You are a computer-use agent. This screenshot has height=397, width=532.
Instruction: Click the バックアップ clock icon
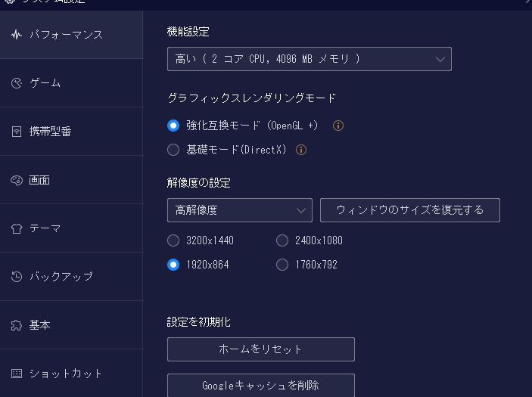point(17,277)
